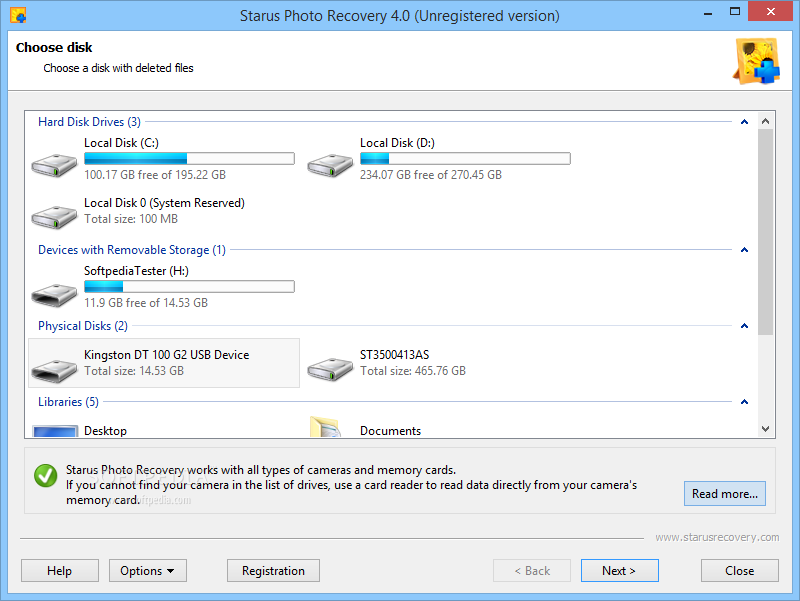Image resolution: width=800 pixels, height=601 pixels.
Task: Click '100.17 GB free of 195.22 GB' text
Action: pyautogui.click(x=155, y=175)
